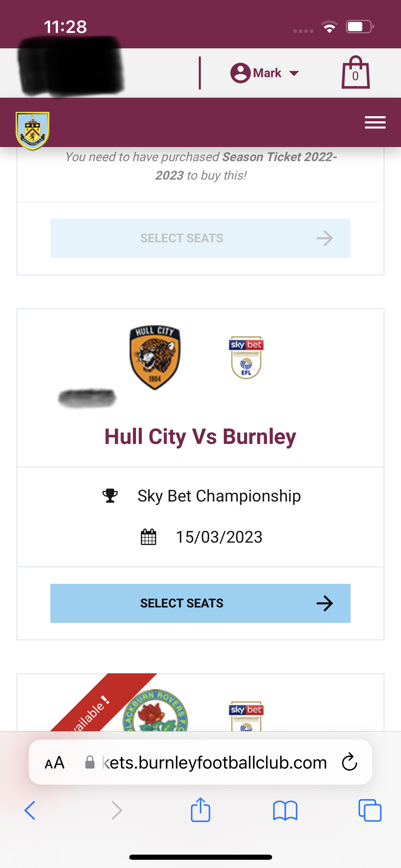This screenshot has width=401, height=868.
Task: Tap the disabled Select Seats button
Action: 200,238
